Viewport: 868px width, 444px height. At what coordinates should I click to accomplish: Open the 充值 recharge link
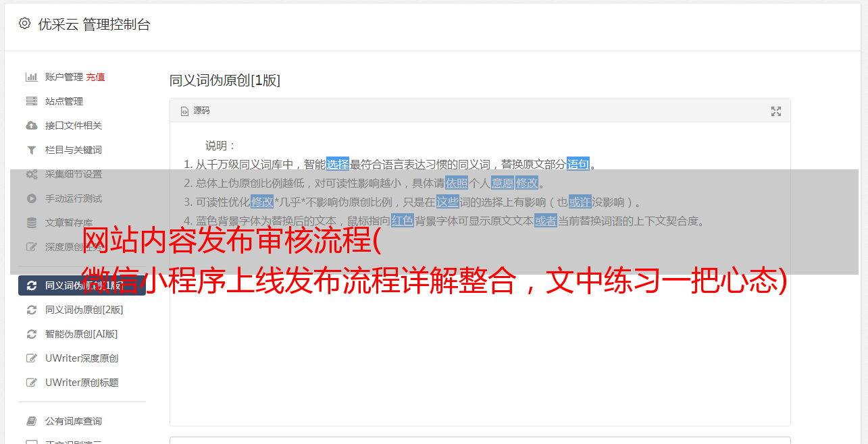(95, 77)
